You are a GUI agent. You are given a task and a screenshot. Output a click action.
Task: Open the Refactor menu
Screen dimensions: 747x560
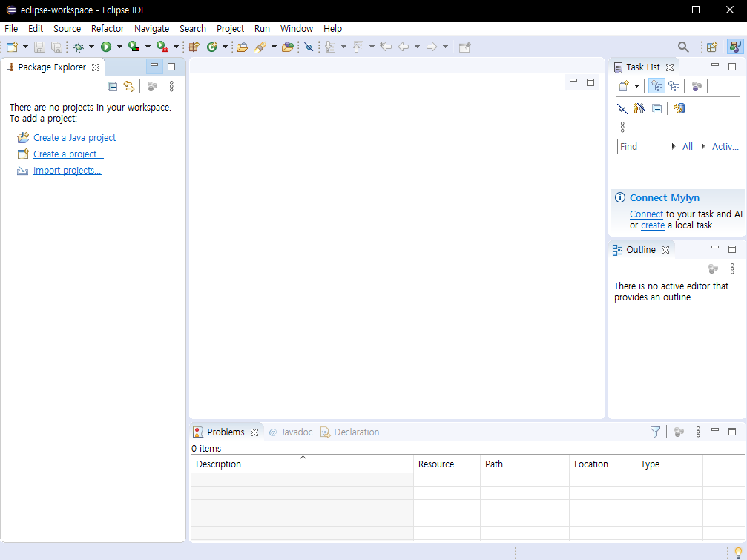(107, 29)
